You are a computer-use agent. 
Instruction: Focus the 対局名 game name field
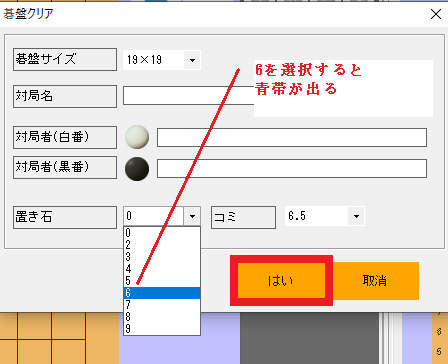(x=189, y=96)
